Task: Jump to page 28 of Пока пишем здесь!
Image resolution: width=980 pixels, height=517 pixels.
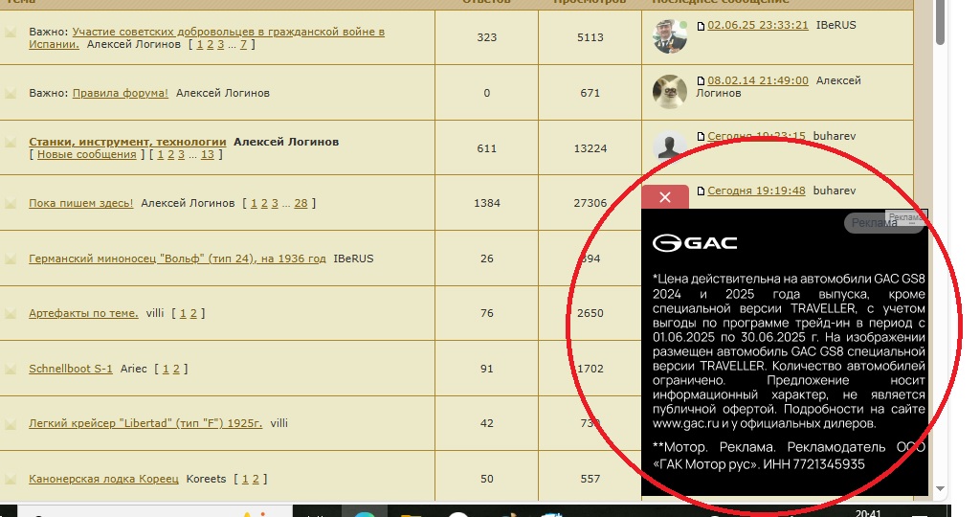Action: click(301, 203)
